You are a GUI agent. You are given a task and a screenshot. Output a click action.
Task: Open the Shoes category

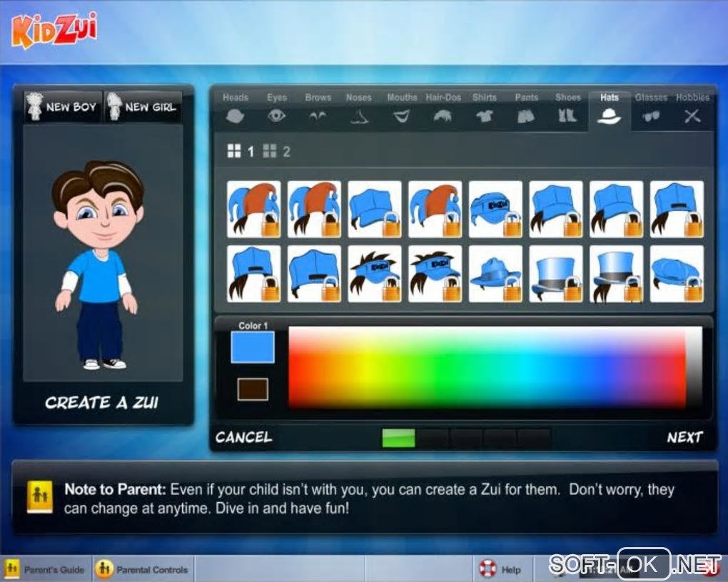[567, 110]
